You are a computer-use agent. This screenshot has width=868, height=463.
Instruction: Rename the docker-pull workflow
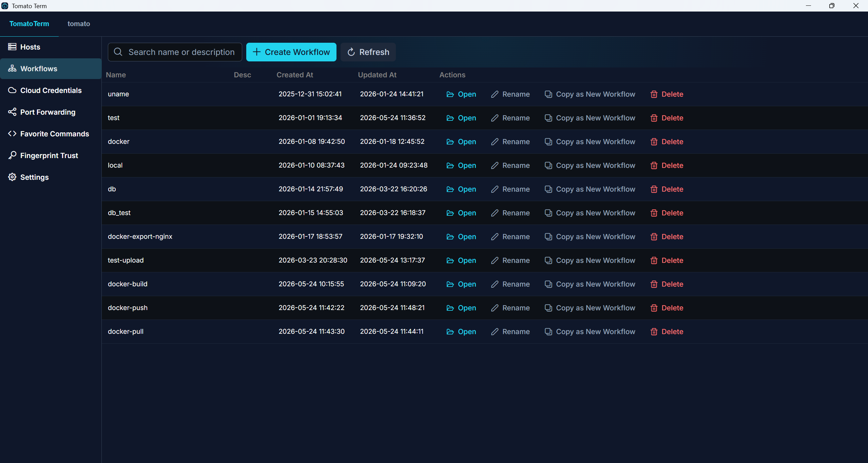[510, 332]
